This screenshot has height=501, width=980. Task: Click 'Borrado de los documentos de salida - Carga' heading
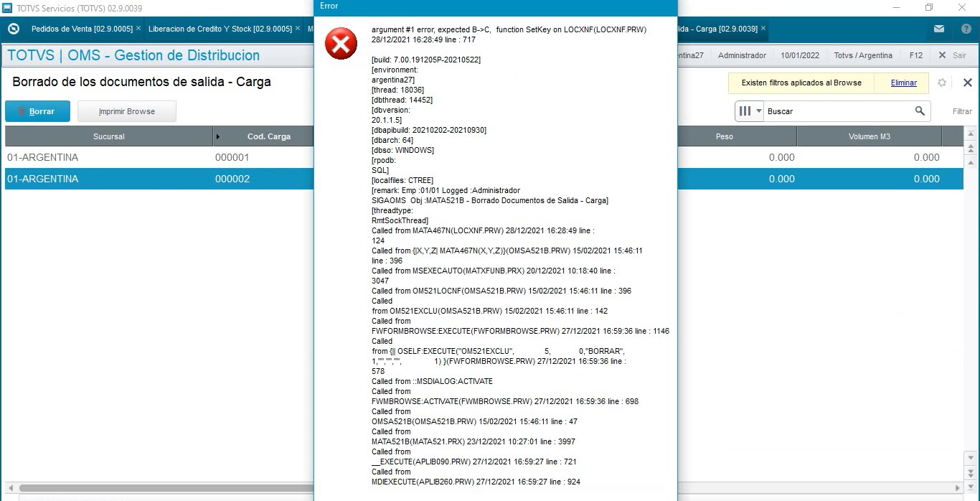[141, 82]
